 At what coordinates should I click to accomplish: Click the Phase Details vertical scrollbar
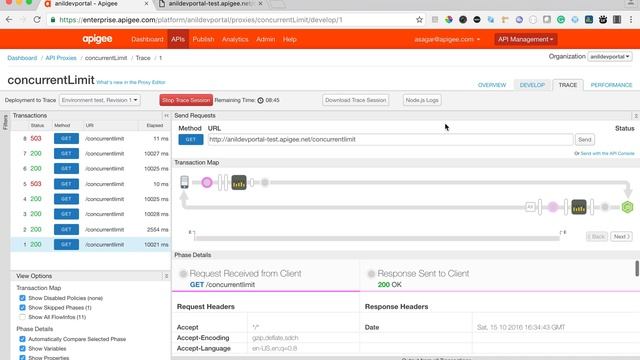[637, 269]
